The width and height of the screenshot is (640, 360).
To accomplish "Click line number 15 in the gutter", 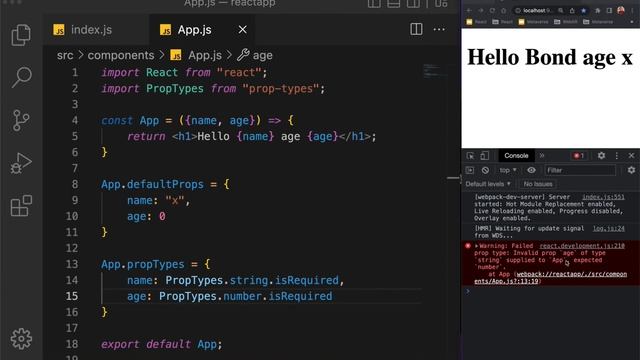I will point(72,296).
